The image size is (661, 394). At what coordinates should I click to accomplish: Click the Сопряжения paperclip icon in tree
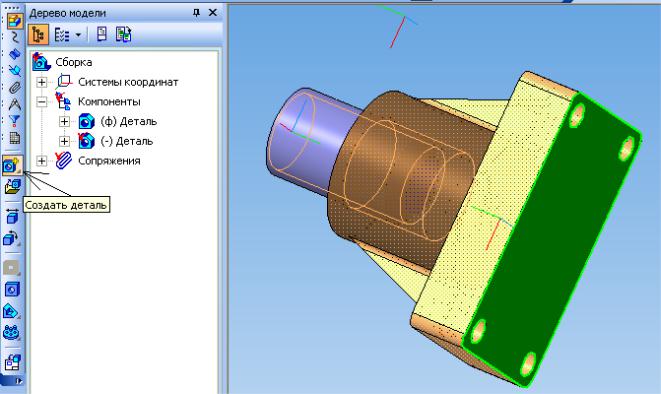pos(63,161)
